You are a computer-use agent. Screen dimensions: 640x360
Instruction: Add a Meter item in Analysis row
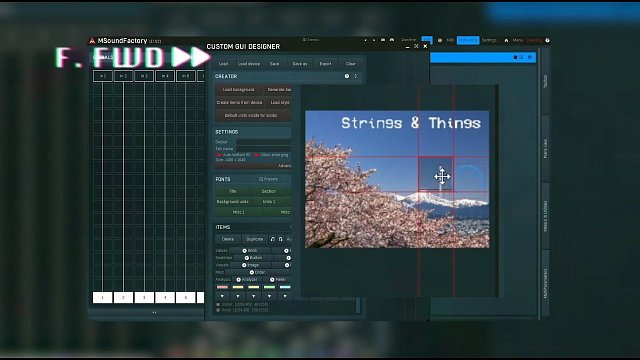[x=272, y=280]
